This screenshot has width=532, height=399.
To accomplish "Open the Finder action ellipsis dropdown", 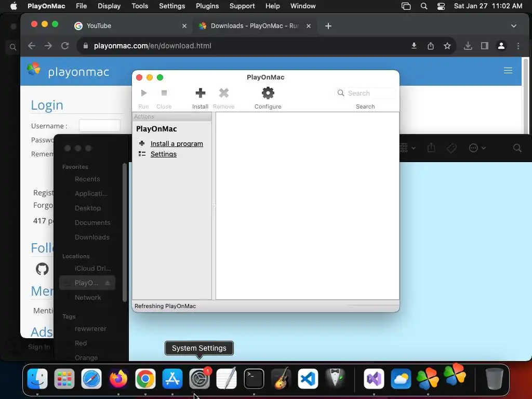I will click(x=477, y=148).
